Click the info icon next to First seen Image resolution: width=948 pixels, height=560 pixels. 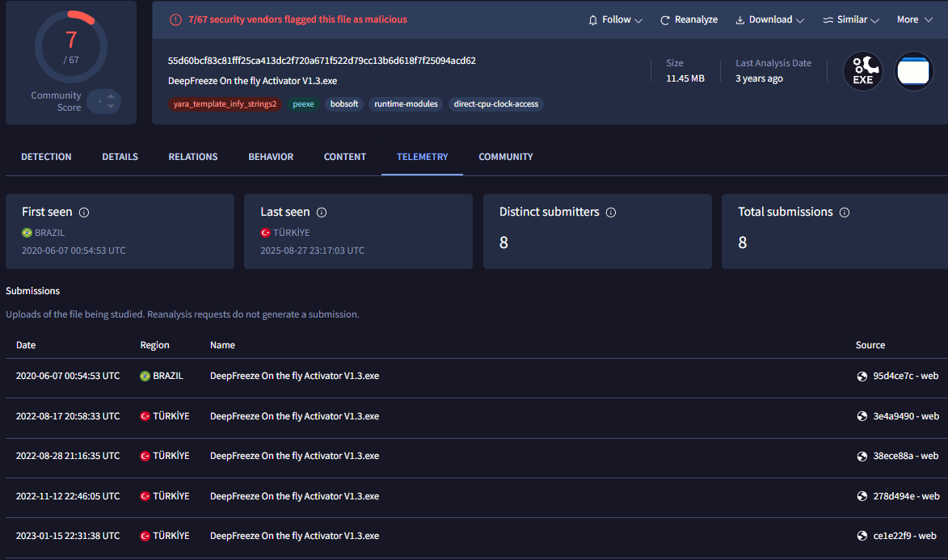coord(84,213)
